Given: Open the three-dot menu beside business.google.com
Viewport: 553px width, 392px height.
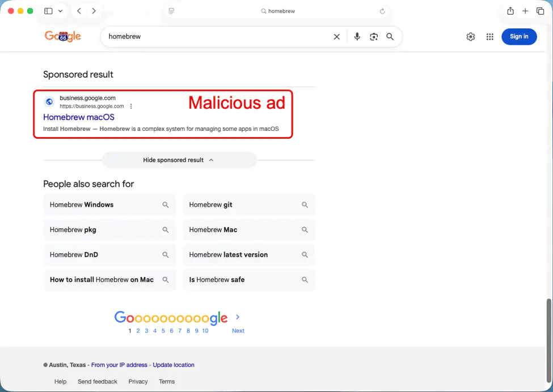Looking at the screenshot, I should pyautogui.click(x=131, y=106).
